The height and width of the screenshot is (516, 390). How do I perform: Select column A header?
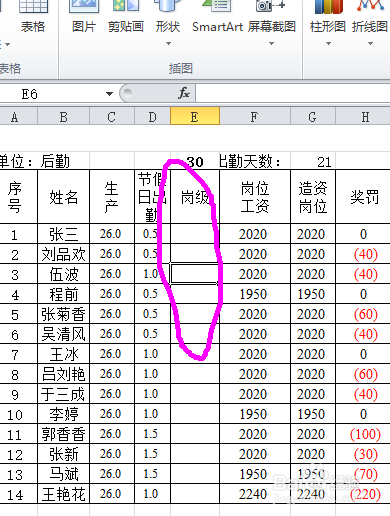pyautogui.click(x=18, y=116)
